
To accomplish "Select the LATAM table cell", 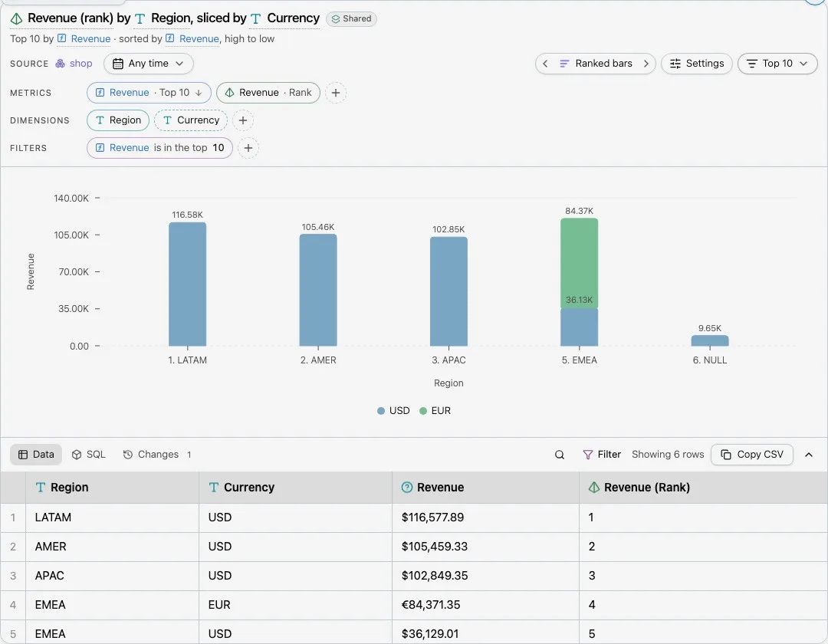I will 112,517.
